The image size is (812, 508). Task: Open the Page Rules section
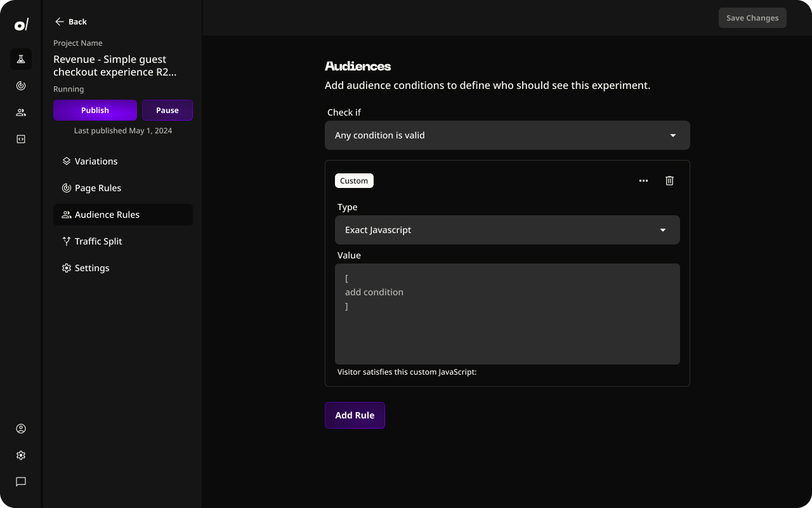[x=123, y=188]
